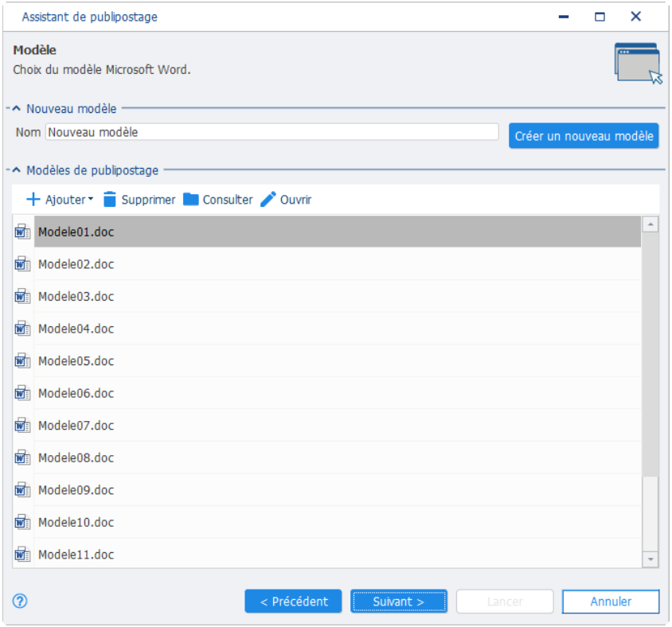Proceed with the Suivant button

click(399, 602)
